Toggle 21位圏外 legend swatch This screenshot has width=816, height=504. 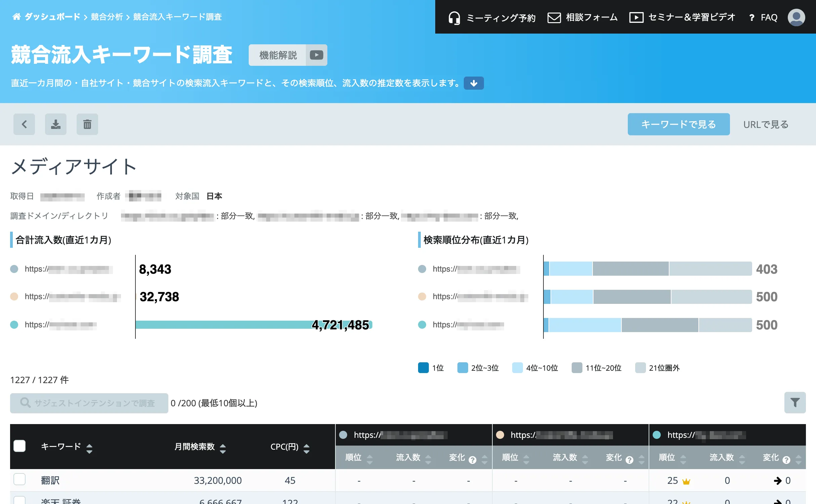[641, 368]
